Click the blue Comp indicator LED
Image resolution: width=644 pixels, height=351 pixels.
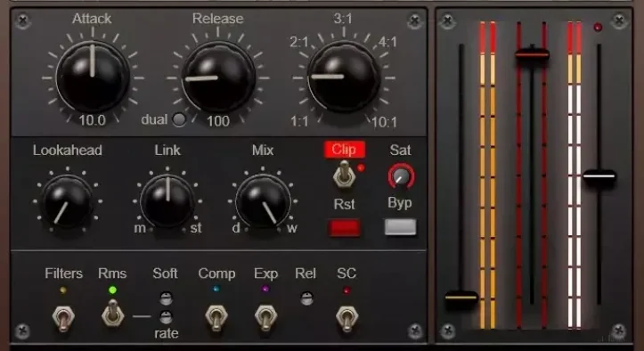coord(216,290)
